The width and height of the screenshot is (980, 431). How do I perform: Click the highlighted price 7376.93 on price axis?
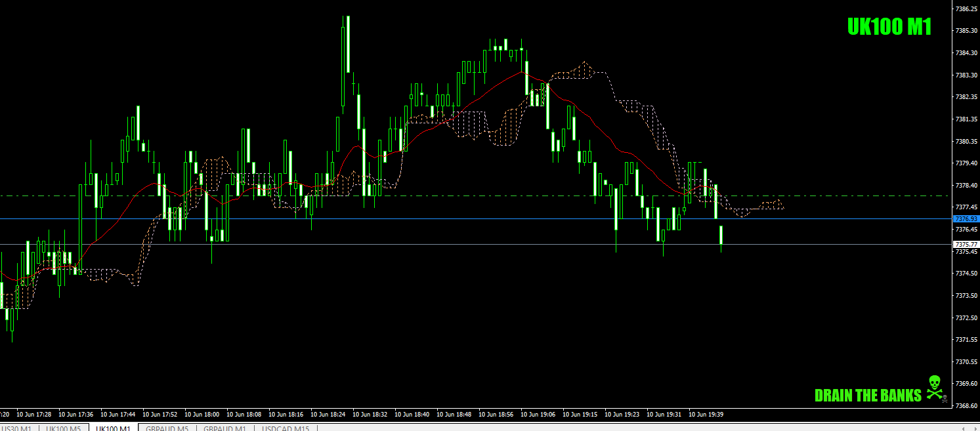tap(965, 220)
